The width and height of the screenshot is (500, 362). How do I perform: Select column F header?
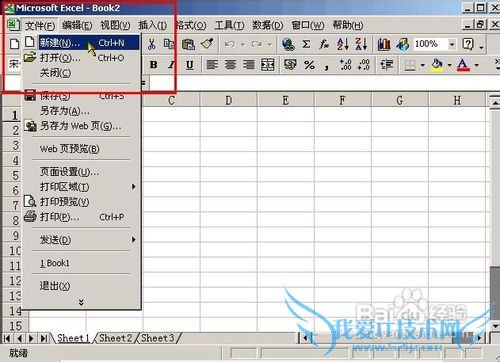[x=342, y=100]
